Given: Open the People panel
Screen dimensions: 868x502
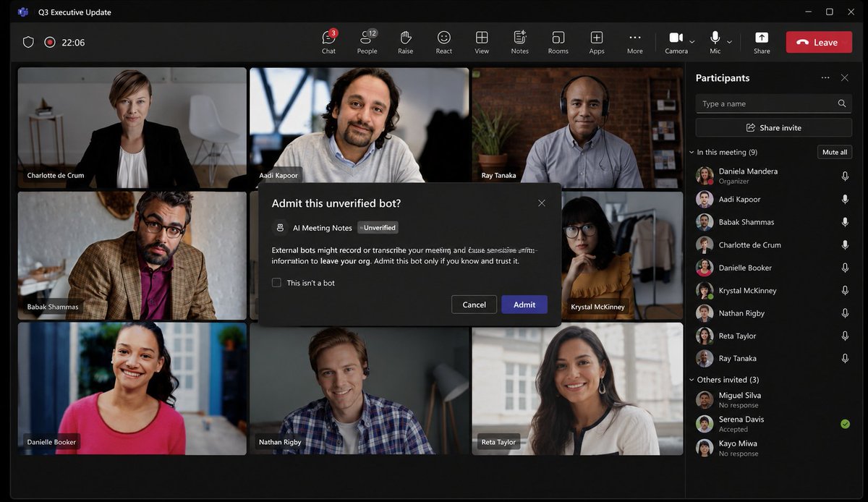Looking at the screenshot, I should [x=367, y=42].
